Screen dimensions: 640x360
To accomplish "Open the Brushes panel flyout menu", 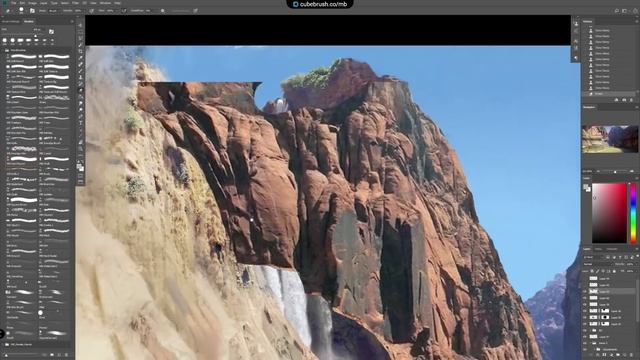I will [x=72, y=21].
